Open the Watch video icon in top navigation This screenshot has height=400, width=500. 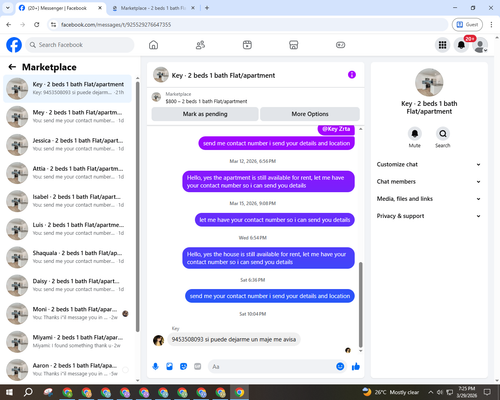(247, 45)
